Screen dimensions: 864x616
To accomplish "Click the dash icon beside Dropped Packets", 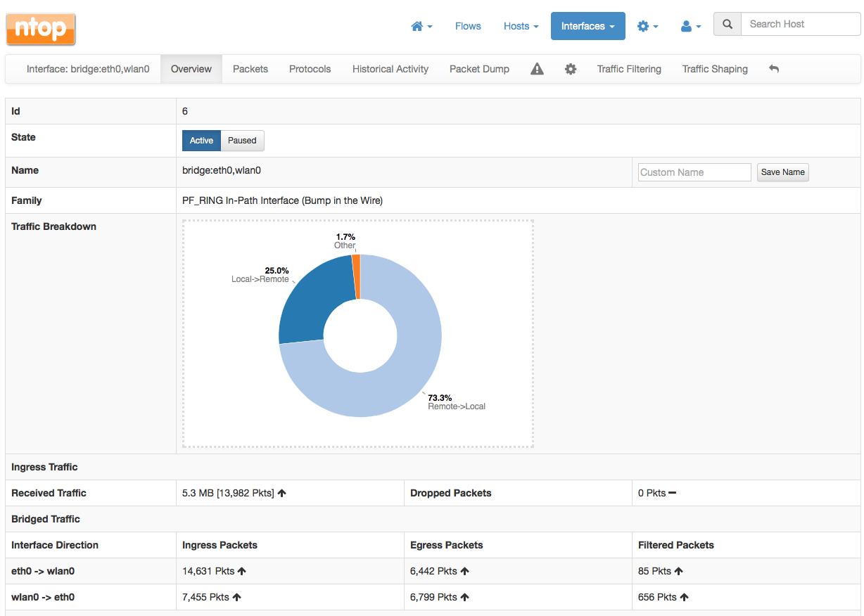I will pyautogui.click(x=672, y=493).
